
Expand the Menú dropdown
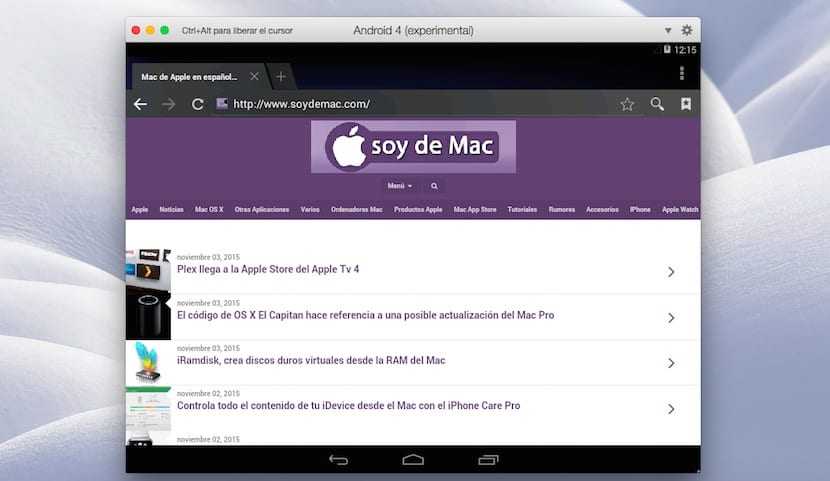point(399,186)
